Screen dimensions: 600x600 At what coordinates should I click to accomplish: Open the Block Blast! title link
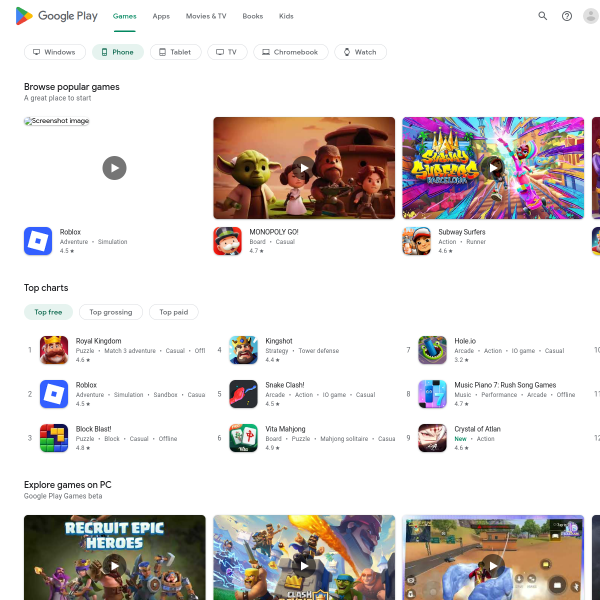point(93,429)
